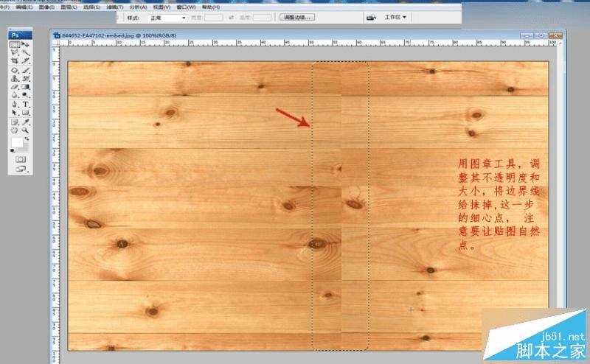590x364 pixels.
Task: Select the Brush tool
Action: tap(26, 70)
